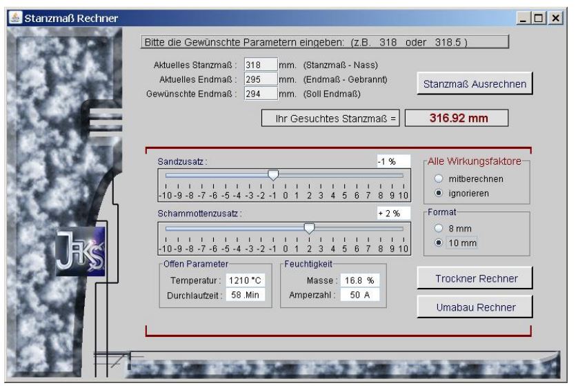Click the Sandzusatz percentage value box
The height and width of the screenshot is (392, 578).
click(x=392, y=161)
